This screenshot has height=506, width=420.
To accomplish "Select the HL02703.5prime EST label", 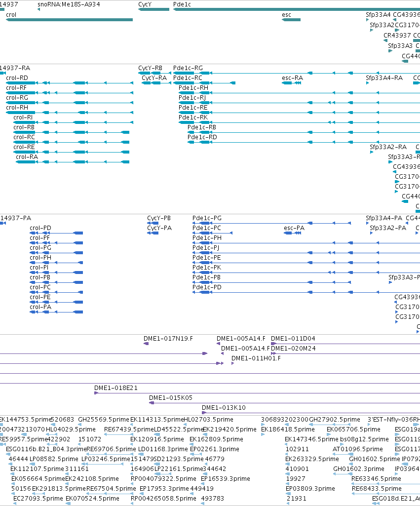I will click(x=208, y=420).
